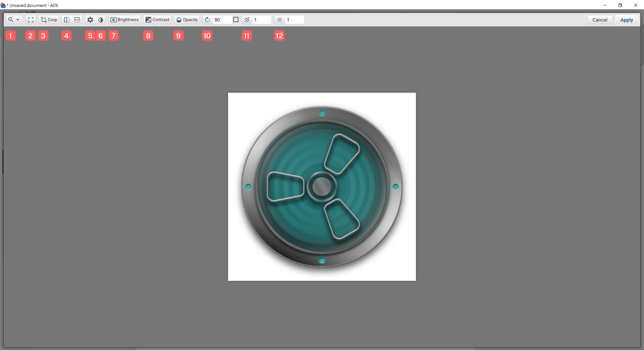644x351 pixels.
Task: Flip the image horizontally
Action: click(67, 20)
